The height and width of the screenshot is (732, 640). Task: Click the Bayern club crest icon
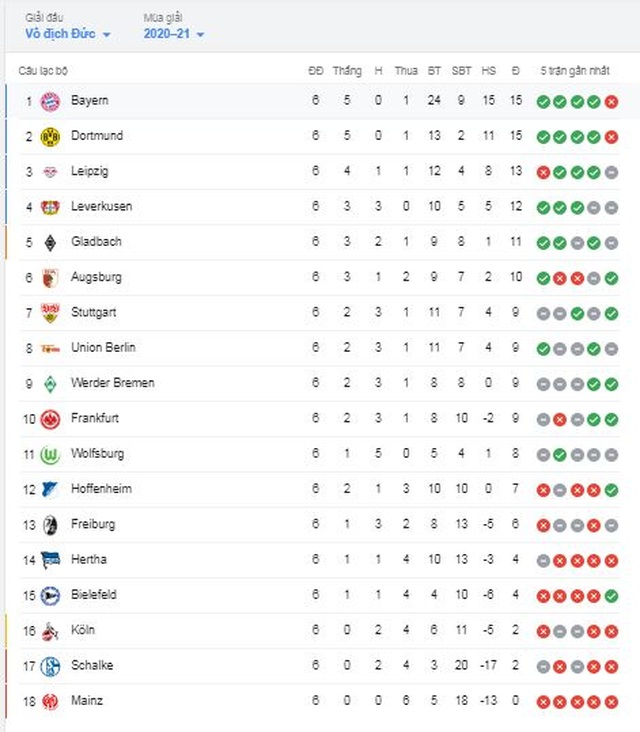[x=50, y=101]
